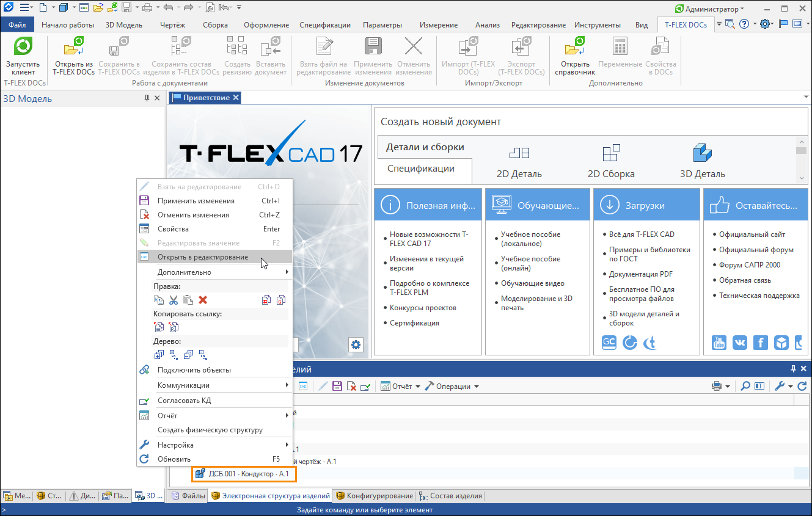Image resolution: width=812 pixels, height=516 pixels.
Task: Expand the Отчёт dropdown in structure toolbar
Action: (x=418, y=387)
